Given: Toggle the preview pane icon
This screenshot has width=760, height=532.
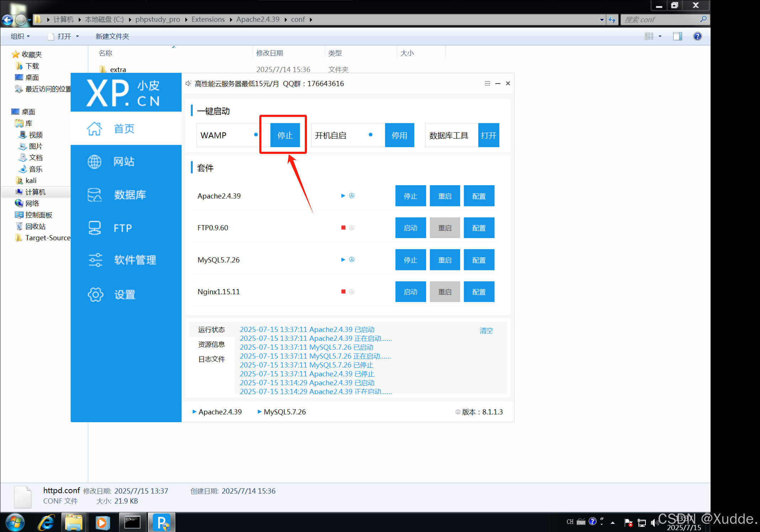Looking at the screenshot, I should coord(677,36).
